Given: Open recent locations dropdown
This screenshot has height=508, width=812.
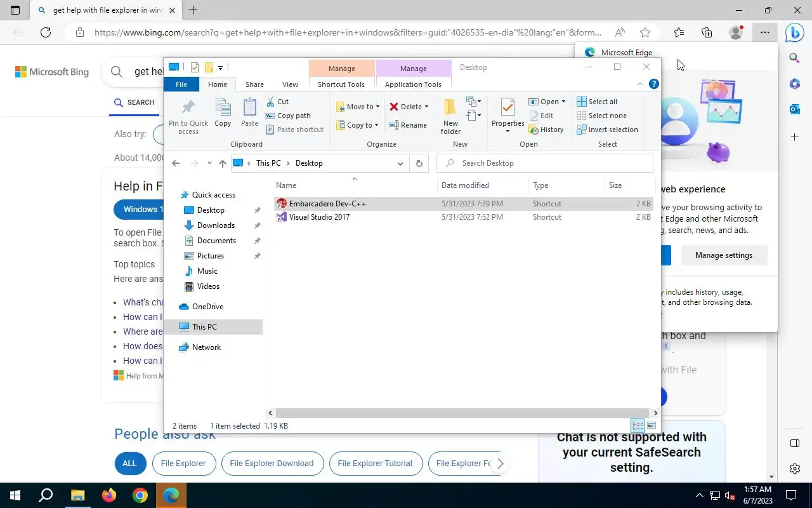Looking at the screenshot, I should (x=209, y=163).
